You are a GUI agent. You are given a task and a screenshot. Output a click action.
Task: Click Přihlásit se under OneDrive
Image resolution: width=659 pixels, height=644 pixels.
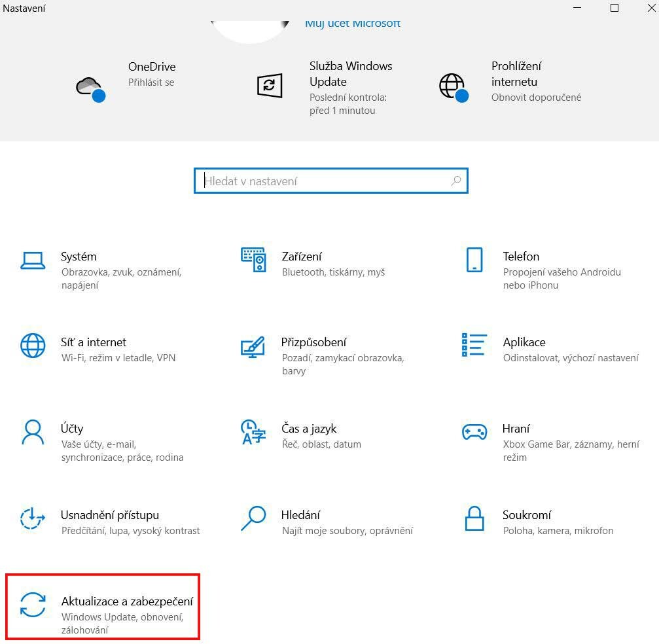pyautogui.click(x=151, y=82)
